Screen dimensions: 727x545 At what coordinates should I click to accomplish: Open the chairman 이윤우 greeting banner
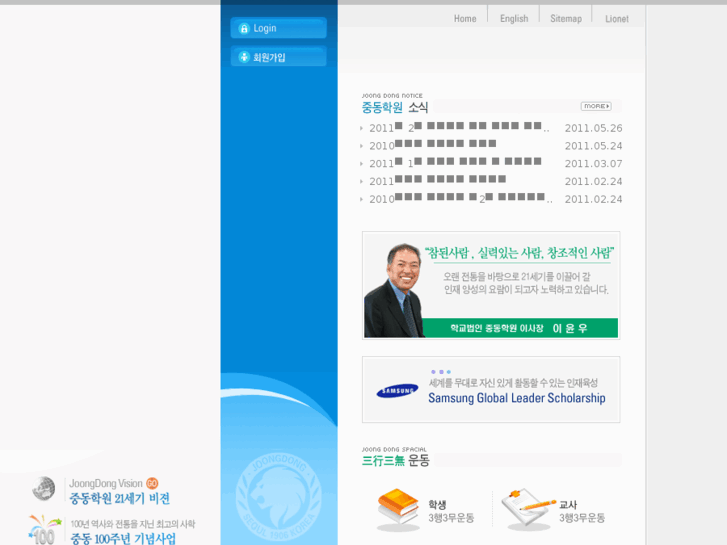tap(491, 285)
